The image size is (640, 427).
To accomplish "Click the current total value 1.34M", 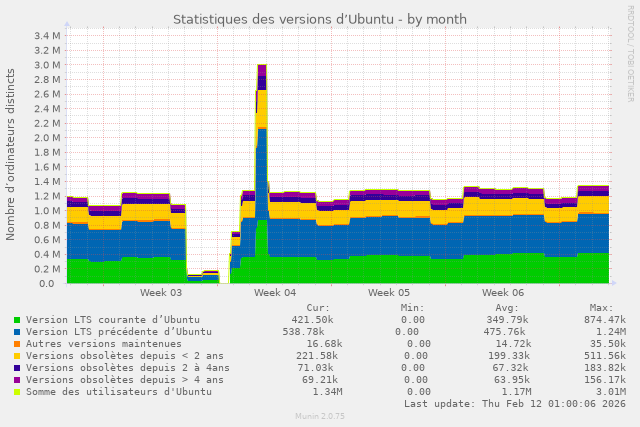I will point(327,391).
